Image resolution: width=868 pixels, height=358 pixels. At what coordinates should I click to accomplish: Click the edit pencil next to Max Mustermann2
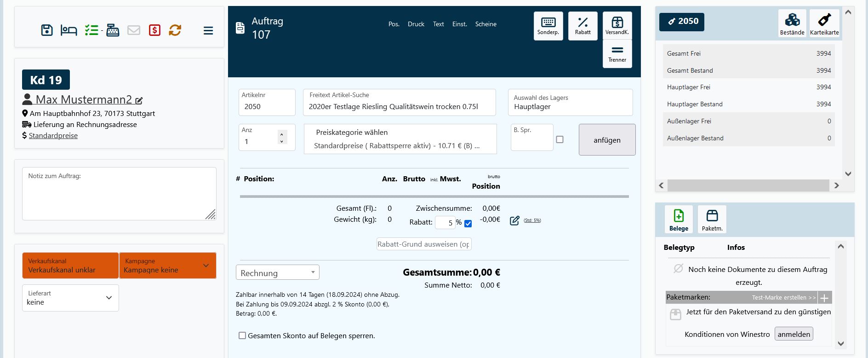coord(139,100)
